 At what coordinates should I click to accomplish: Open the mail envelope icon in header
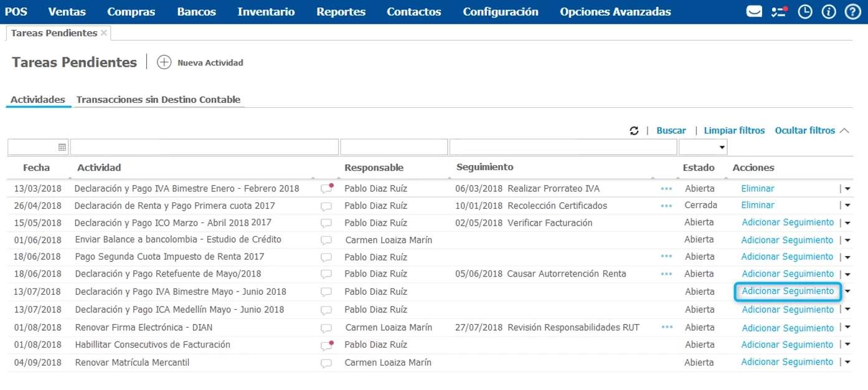pos(754,12)
